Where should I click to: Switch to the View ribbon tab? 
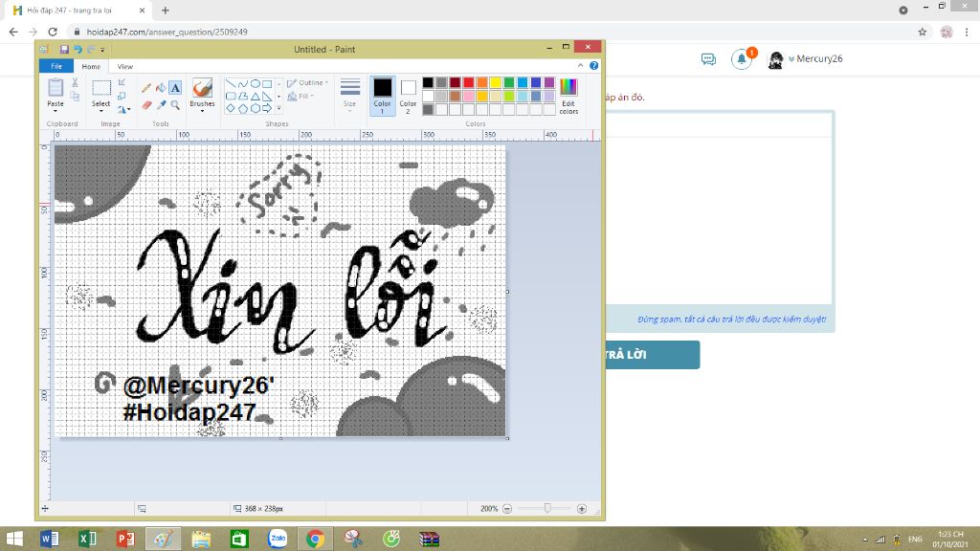(125, 66)
